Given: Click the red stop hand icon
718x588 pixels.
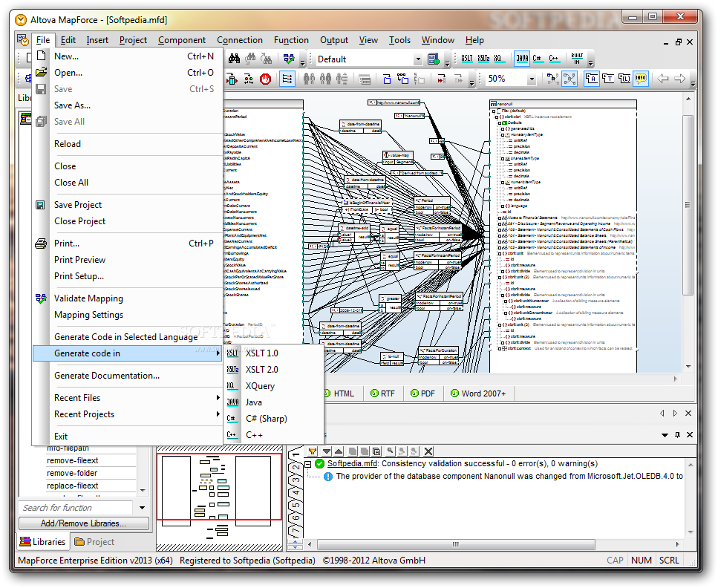Looking at the screenshot, I should [x=265, y=79].
